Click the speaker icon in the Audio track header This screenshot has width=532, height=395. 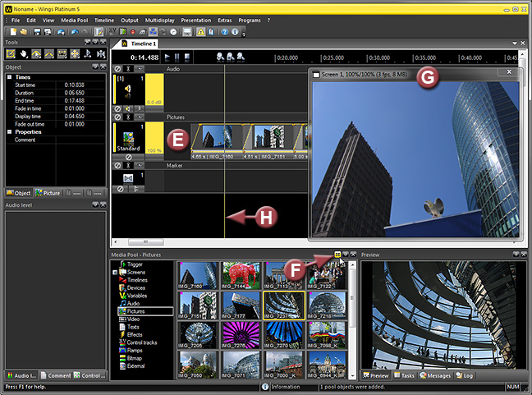[x=127, y=90]
